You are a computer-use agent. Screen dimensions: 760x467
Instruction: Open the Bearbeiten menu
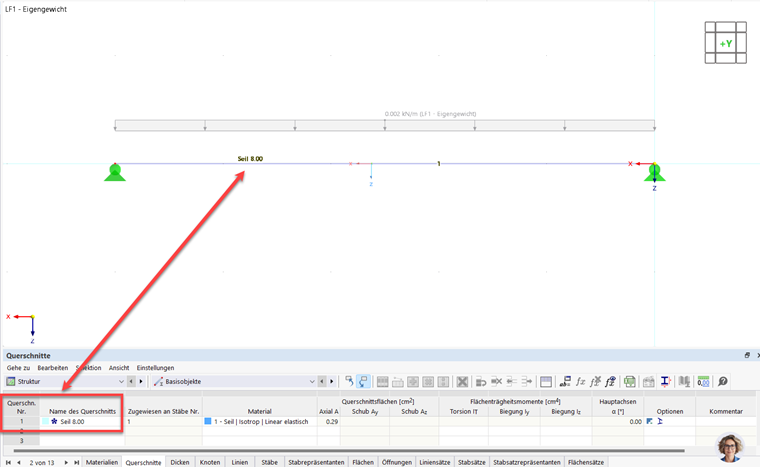(x=53, y=368)
